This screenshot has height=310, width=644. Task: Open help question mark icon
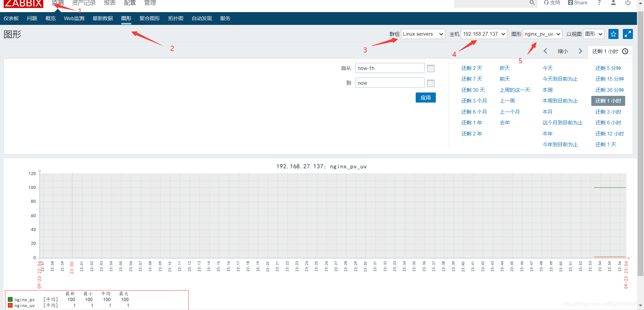(x=599, y=3)
